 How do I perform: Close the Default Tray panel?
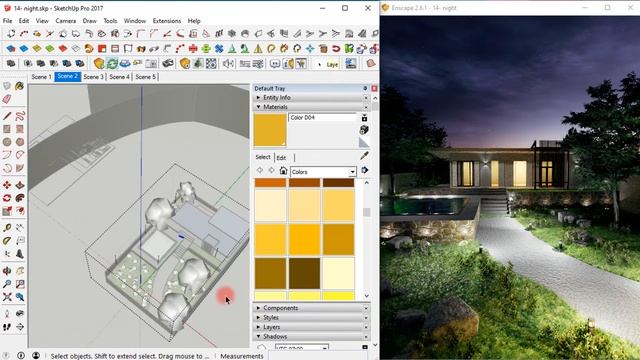point(374,88)
